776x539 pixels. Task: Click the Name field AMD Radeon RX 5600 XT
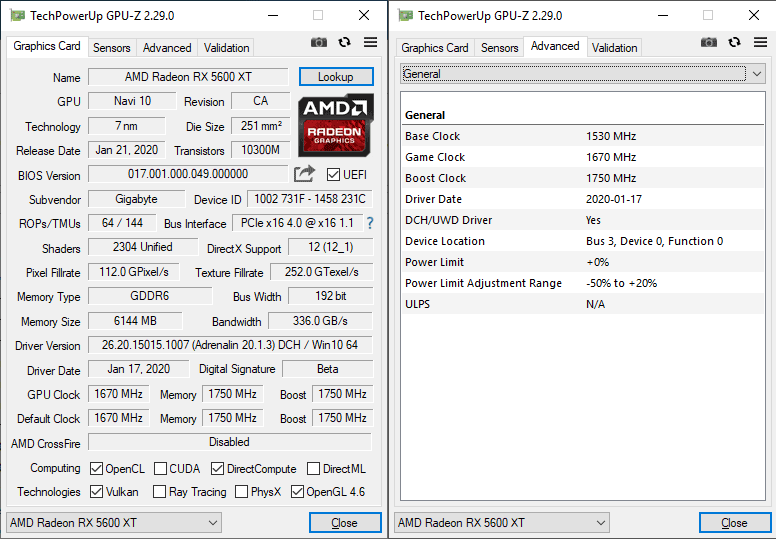point(188,77)
